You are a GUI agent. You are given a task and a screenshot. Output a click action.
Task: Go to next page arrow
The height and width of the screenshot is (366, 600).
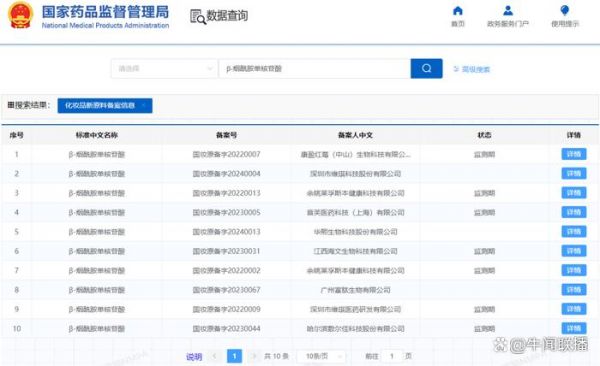[x=254, y=356]
